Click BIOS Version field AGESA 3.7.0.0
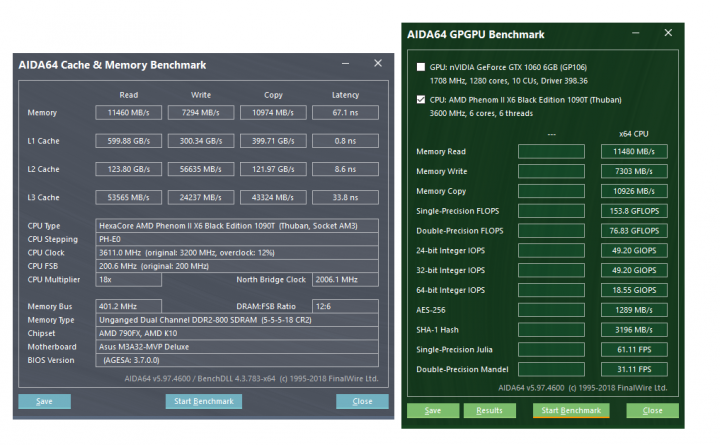This screenshot has height=445, width=720. pyautogui.click(x=237, y=360)
